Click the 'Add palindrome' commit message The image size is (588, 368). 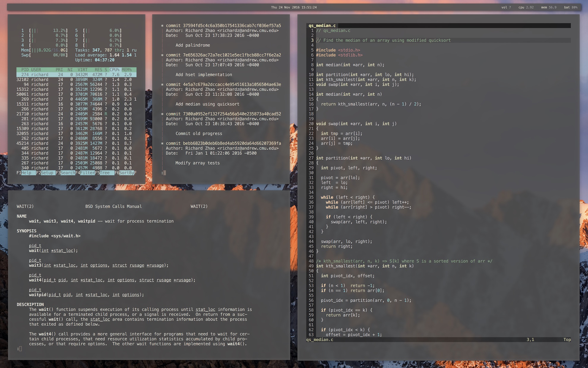pyautogui.click(x=193, y=45)
